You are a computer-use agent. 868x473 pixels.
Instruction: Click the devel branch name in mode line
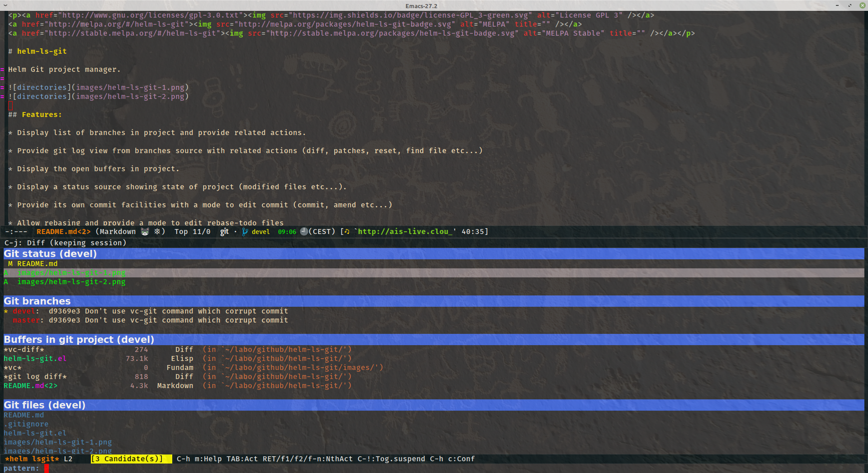point(260,232)
